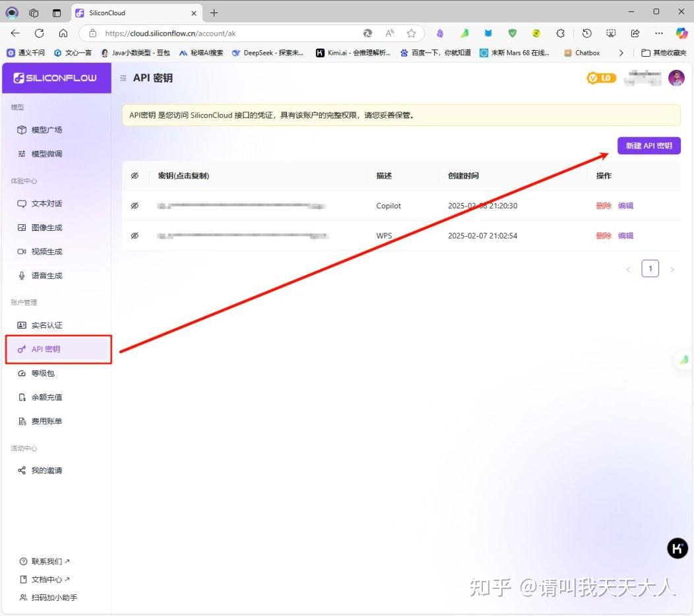Open the browser settings and more menu
The width and height of the screenshot is (694, 616).
(x=659, y=33)
